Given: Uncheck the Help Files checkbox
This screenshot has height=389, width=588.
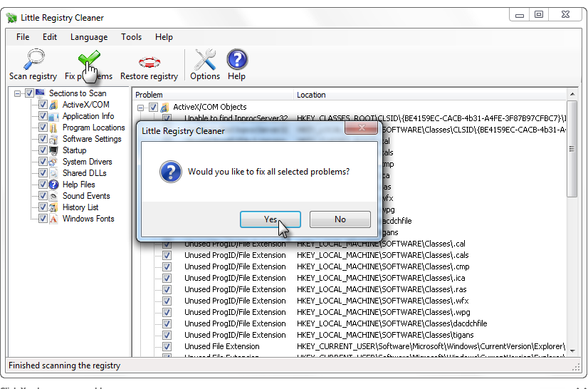Looking at the screenshot, I should [x=43, y=185].
